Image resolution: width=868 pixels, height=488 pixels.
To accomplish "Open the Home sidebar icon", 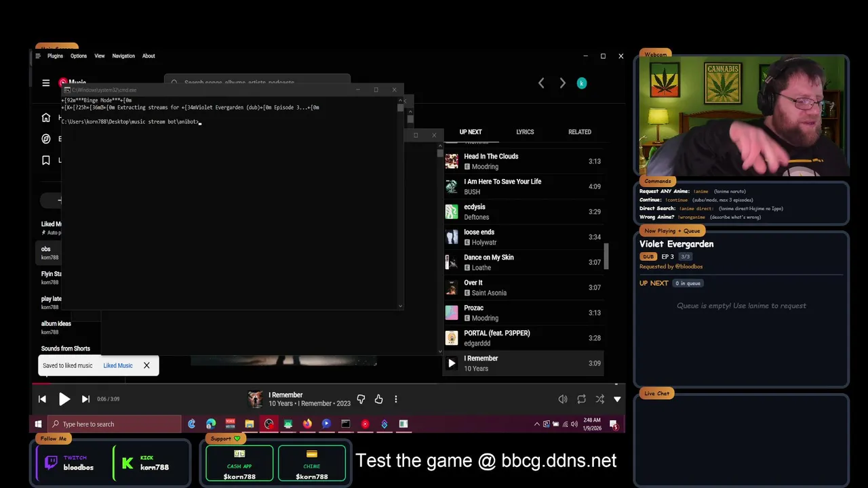I will pyautogui.click(x=46, y=117).
